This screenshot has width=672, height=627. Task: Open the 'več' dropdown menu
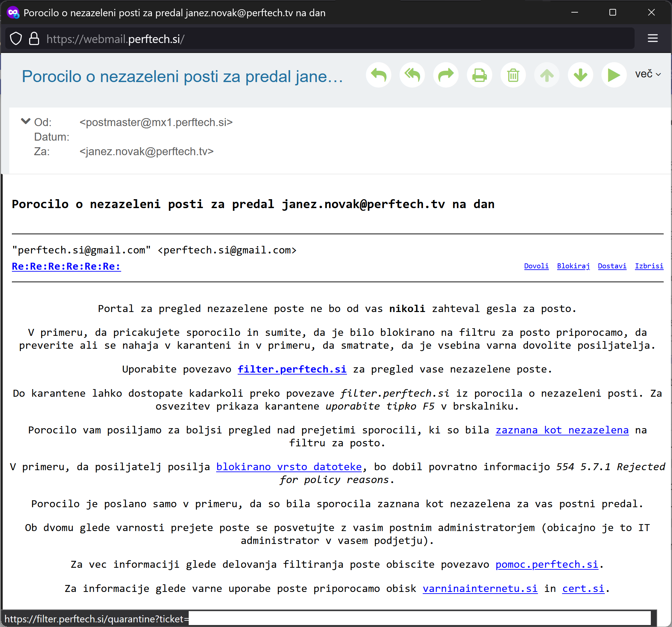[x=648, y=74]
